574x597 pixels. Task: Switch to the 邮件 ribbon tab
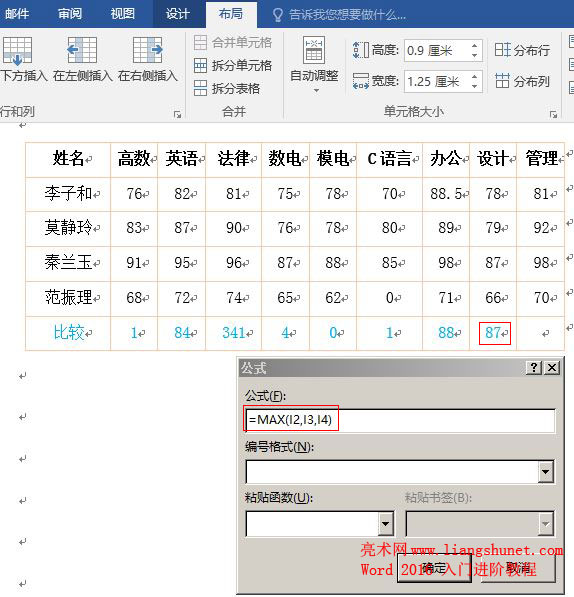[17, 14]
